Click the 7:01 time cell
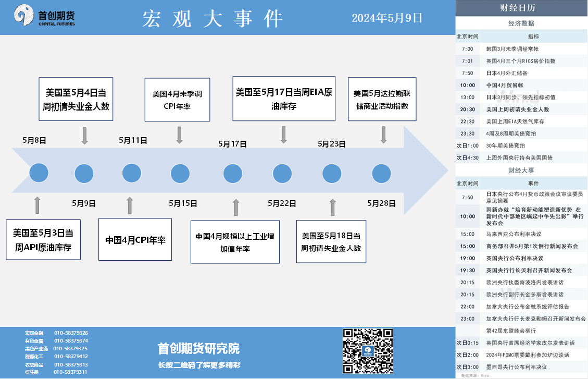588x379 pixels. pos(467,61)
